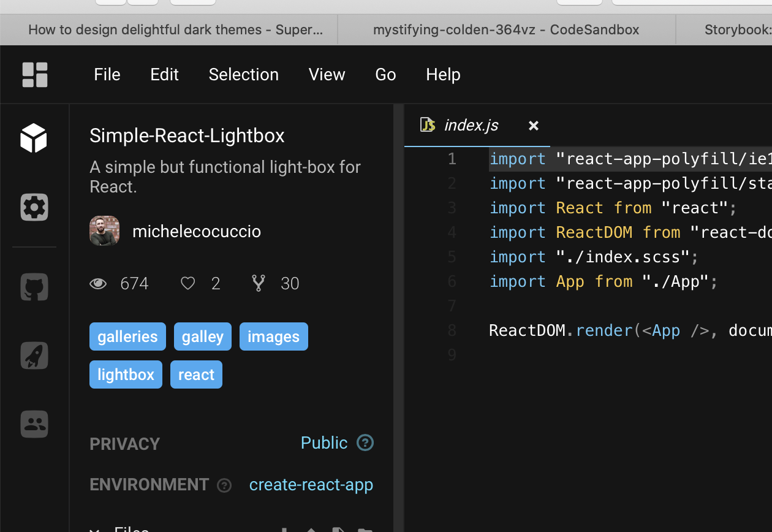The height and width of the screenshot is (532, 772).
Task: Open the File menu
Action: click(107, 75)
